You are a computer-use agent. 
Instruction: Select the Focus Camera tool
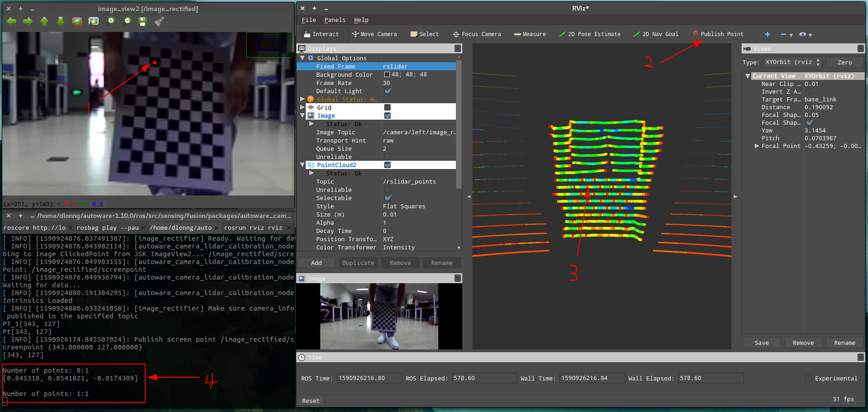point(477,34)
